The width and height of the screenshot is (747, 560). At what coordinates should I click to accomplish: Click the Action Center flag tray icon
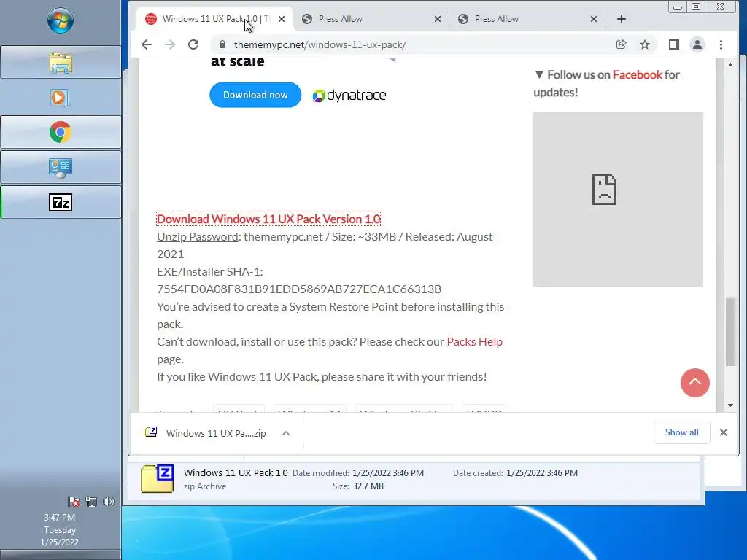pyautogui.click(x=74, y=502)
